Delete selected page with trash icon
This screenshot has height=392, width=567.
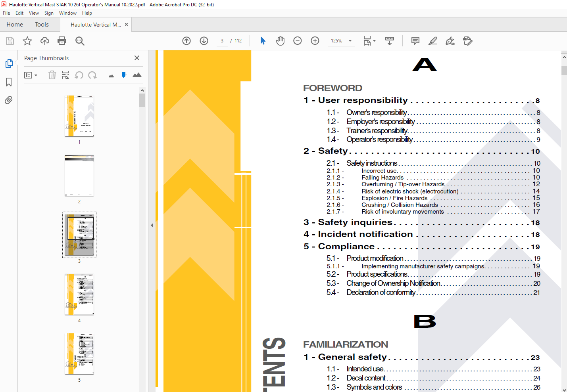[x=52, y=75]
